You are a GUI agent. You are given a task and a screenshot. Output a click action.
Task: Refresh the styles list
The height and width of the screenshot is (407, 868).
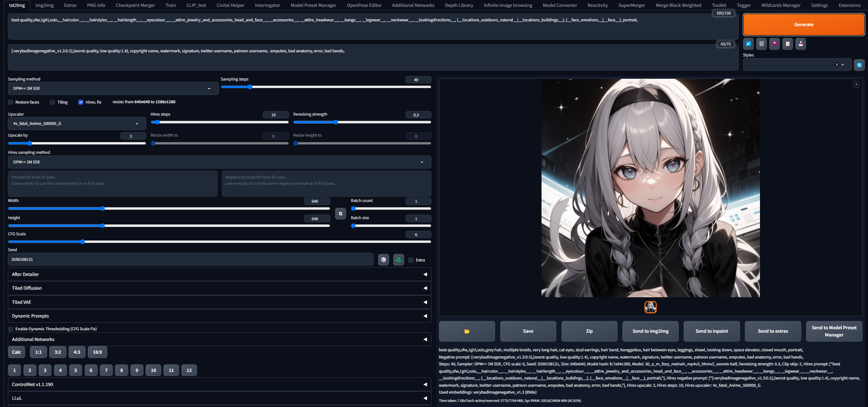pos(859,65)
